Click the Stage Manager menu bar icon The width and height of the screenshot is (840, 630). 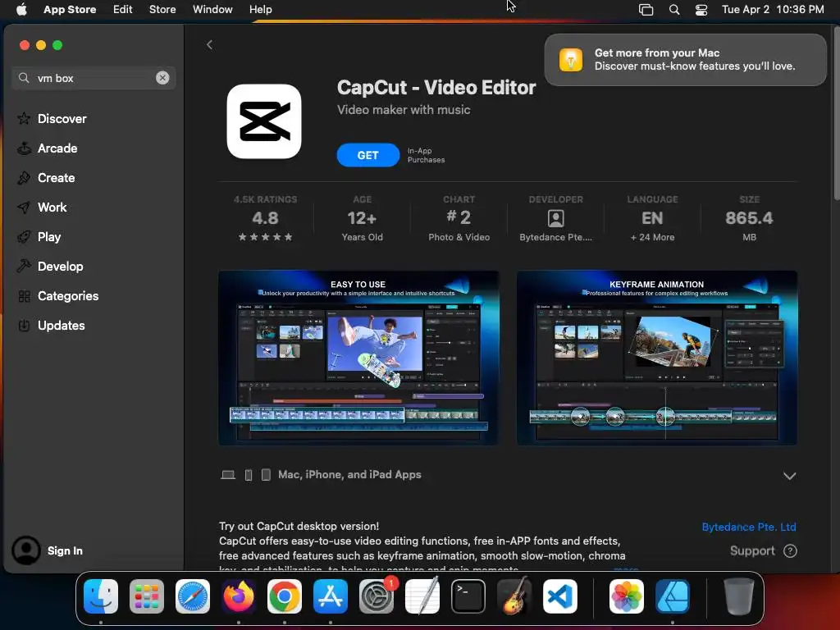pyautogui.click(x=646, y=10)
